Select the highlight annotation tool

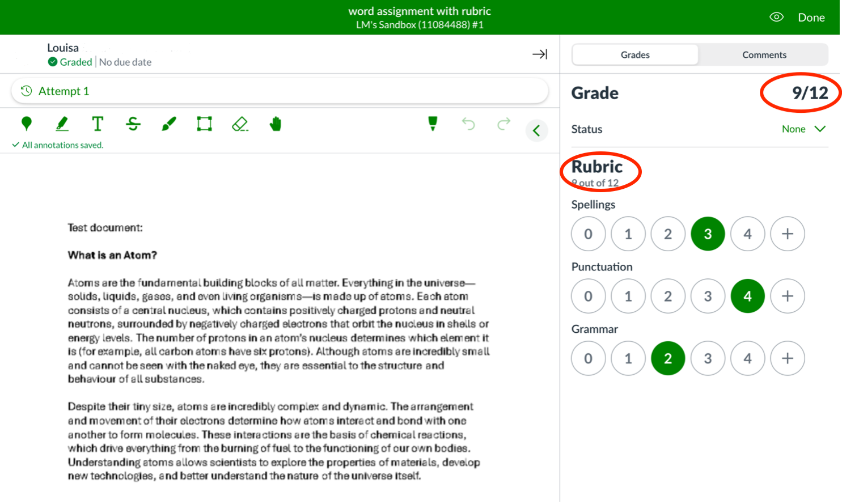62,124
